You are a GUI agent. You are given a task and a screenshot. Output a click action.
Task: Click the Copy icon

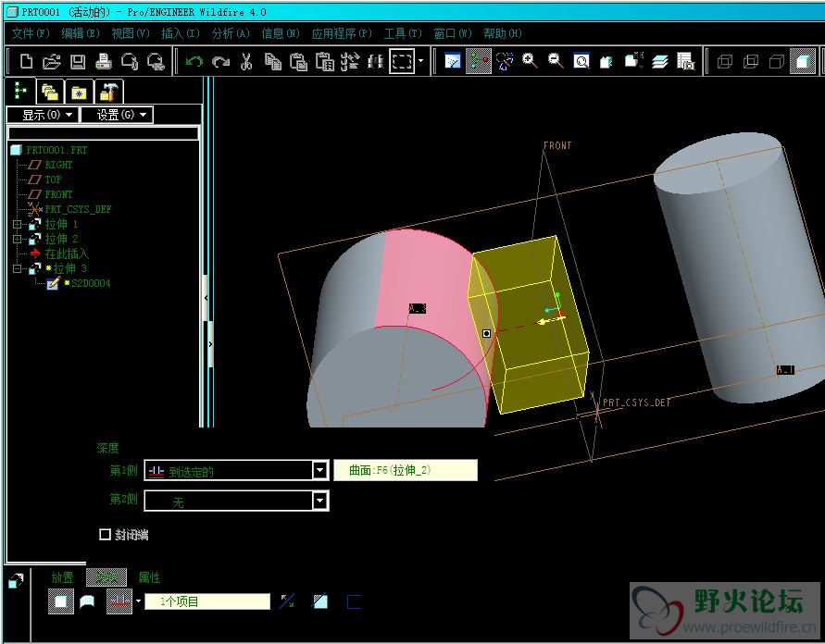(x=272, y=61)
